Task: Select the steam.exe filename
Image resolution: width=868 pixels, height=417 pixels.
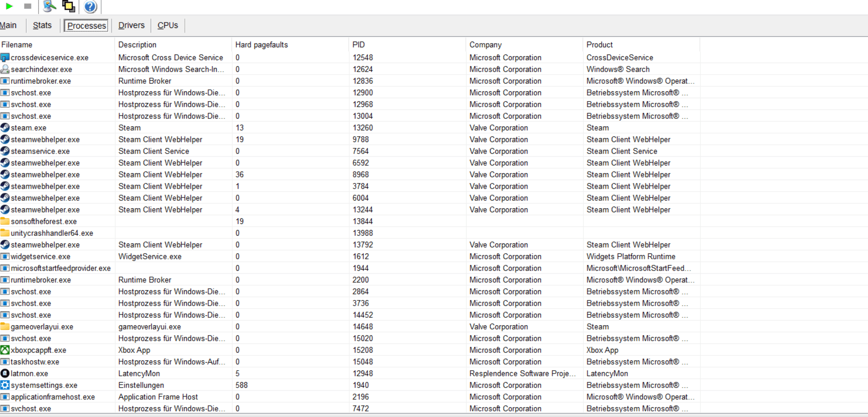Action: 29,128
